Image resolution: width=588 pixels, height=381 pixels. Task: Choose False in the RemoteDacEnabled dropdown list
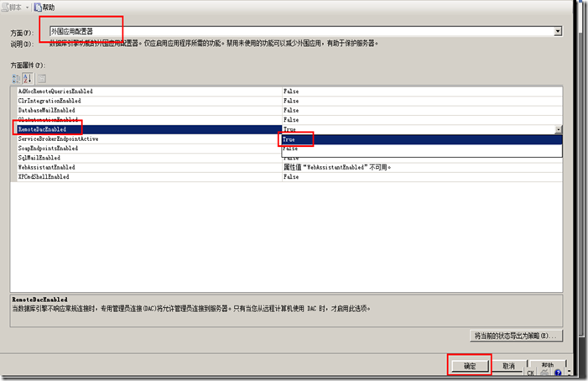422,149
